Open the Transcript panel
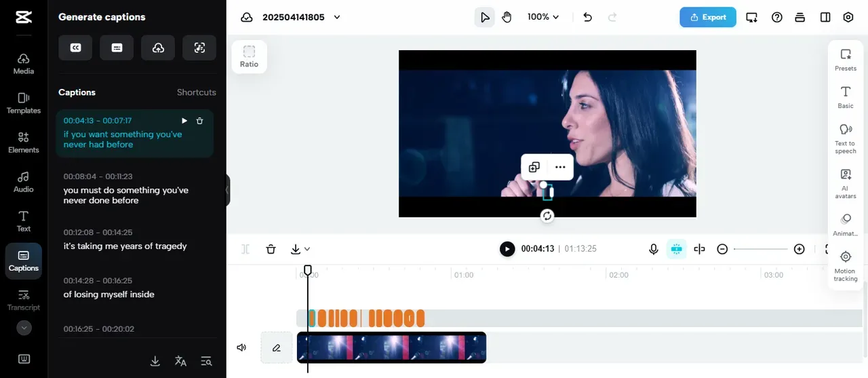 [x=24, y=300]
